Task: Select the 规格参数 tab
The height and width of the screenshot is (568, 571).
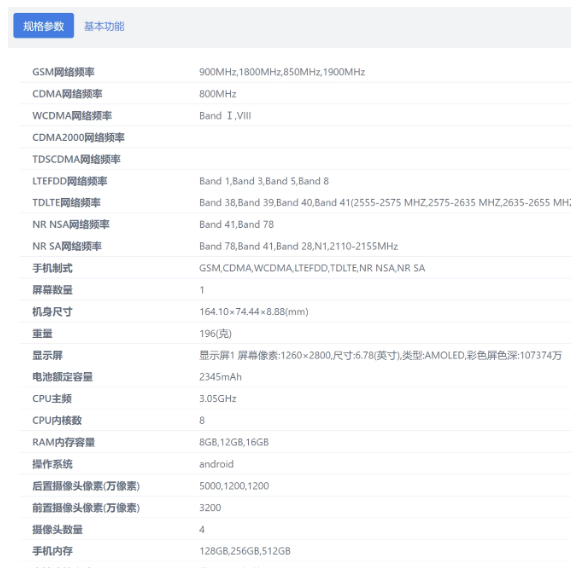Action: 44,26
